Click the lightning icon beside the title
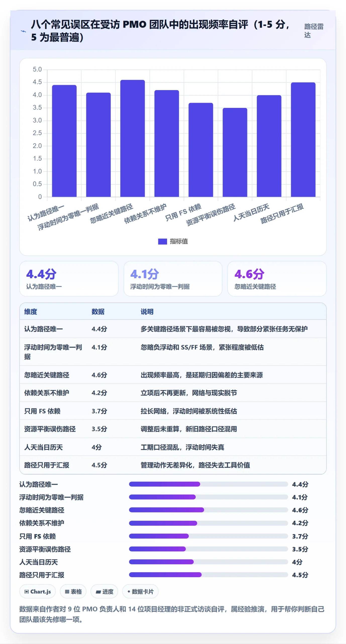The width and height of the screenshot is (346, 644). (23, 31)
